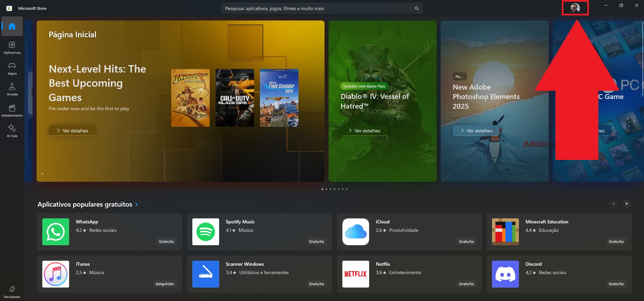The image size is (644, 301).
Task: Select the Call of Duty Black Ops 6 cover
Action: 235,98
